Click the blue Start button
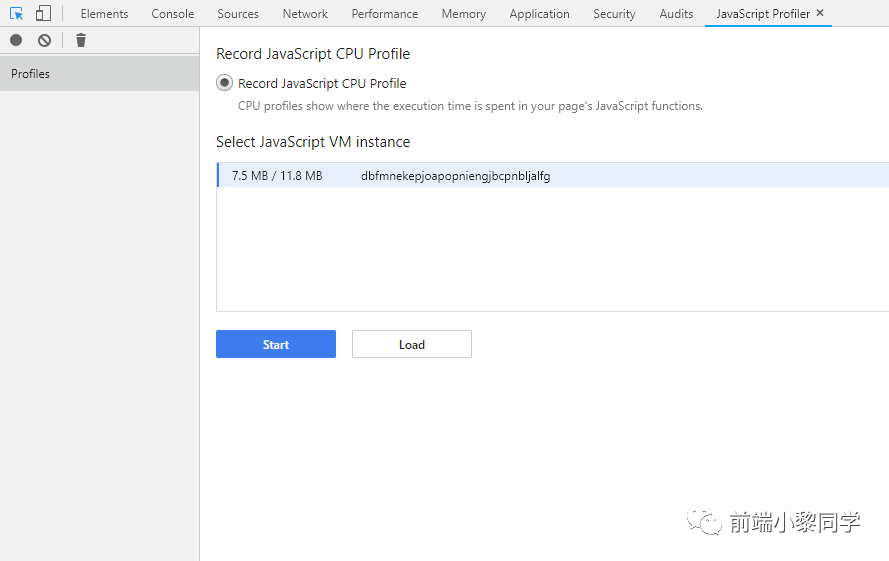Viewport: 889px width, 561px height. click(276, 344)
